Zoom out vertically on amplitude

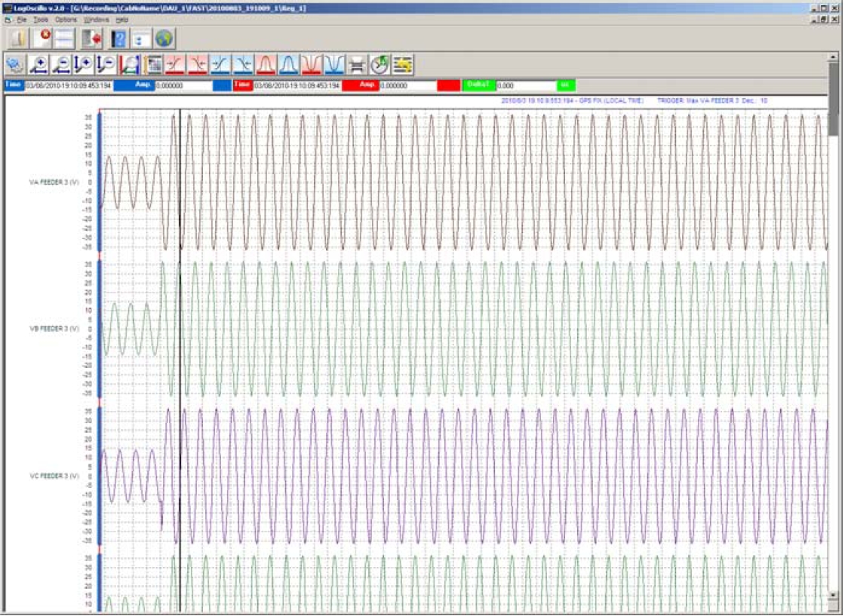[106, 65]
